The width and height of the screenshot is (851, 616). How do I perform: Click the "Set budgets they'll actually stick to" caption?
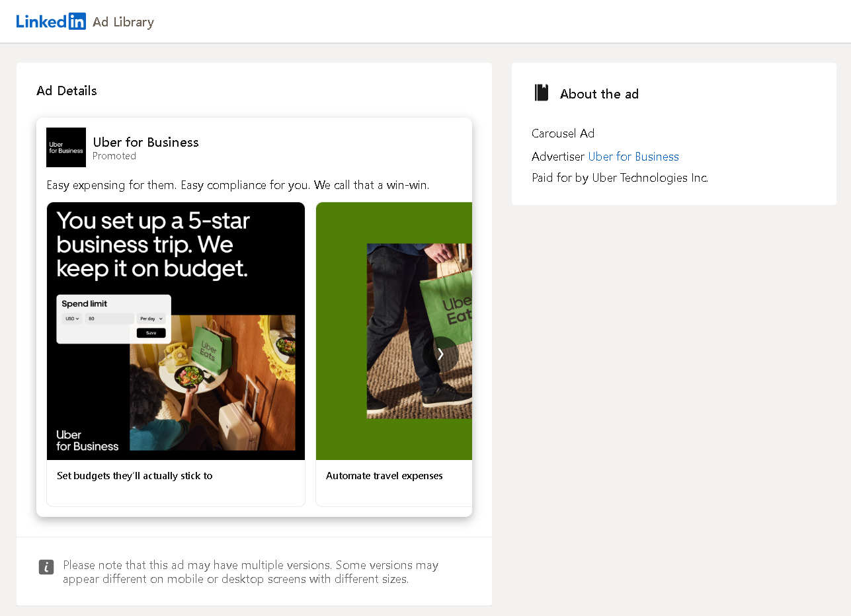click(x=135, y=476)
